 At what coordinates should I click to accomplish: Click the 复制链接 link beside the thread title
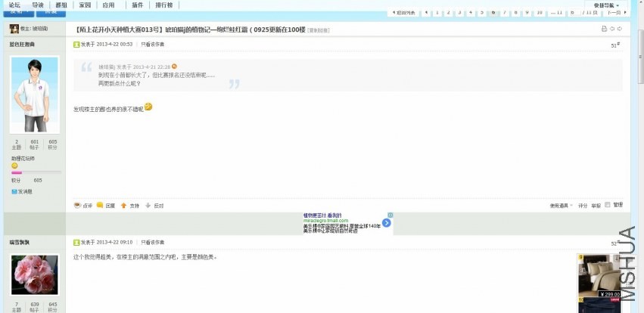click(x=319, y=30)
